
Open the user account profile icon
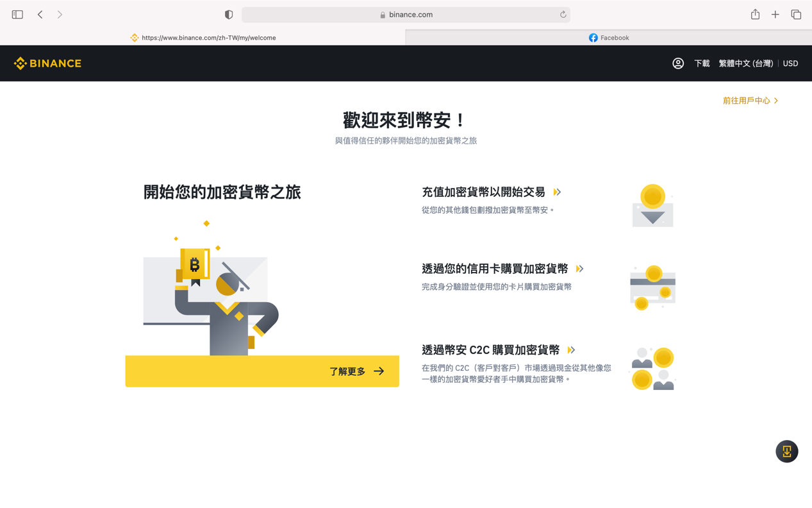click(678, 63)
